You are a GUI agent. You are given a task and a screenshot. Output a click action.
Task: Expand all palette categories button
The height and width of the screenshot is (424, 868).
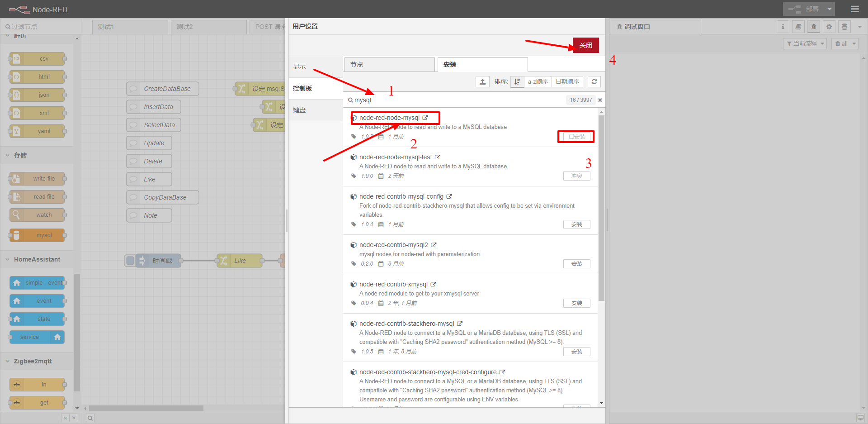point(74,418)
